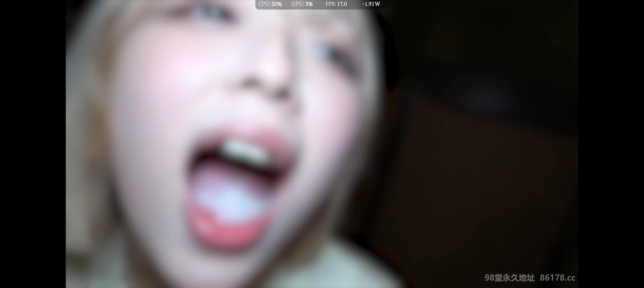Viewport: 644px width, 288px height.
Task: Select the GPU: 3% usage indicator
Action: click(x=302, y=4)
